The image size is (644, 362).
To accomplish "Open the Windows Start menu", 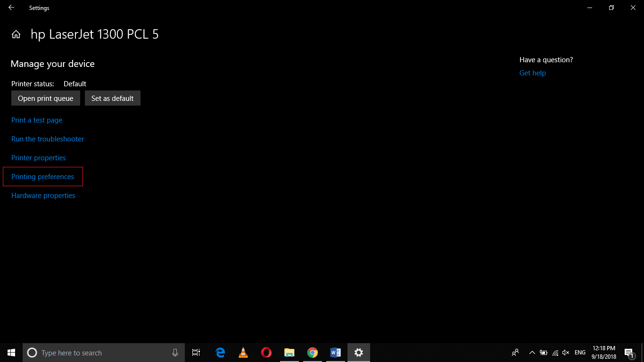I will pyautogui.click(x=11, y=352).
